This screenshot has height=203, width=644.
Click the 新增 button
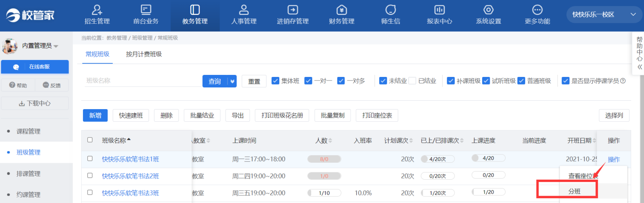click(x=95, y=116)
